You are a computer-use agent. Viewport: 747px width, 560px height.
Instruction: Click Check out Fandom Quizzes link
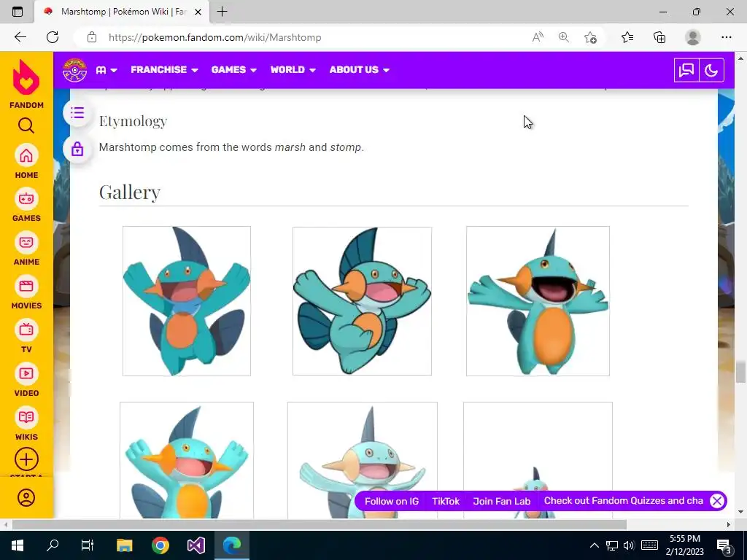624,500
